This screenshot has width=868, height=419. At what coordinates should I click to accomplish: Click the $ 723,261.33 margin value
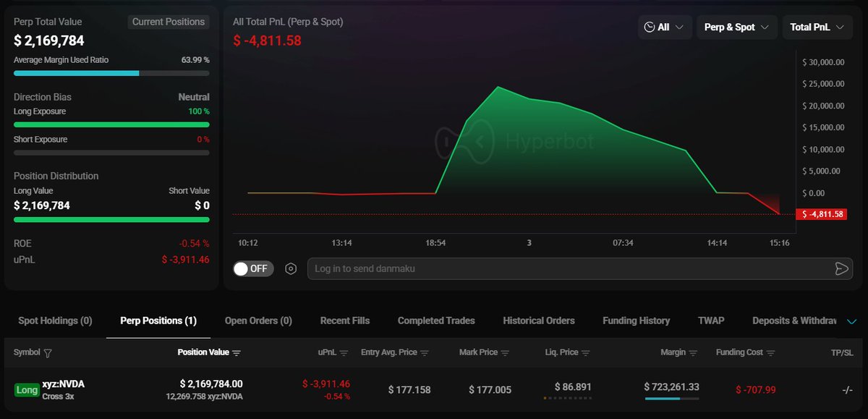click(672, 387)
